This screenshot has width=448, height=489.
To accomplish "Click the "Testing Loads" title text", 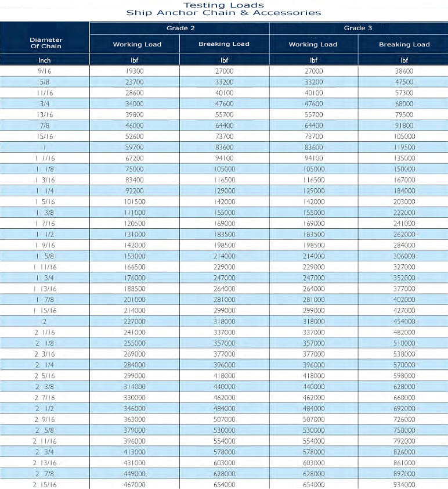I will pyautogui.click(x=223, y=5).
